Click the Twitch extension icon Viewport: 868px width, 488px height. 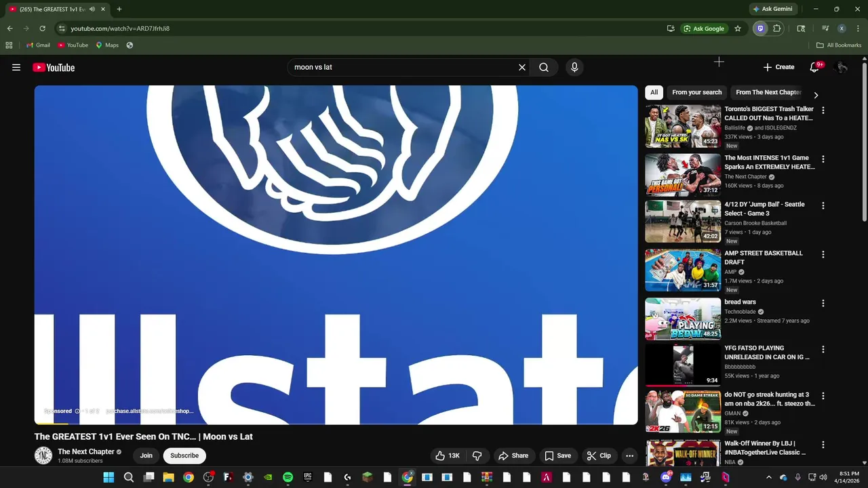point(760,28)
